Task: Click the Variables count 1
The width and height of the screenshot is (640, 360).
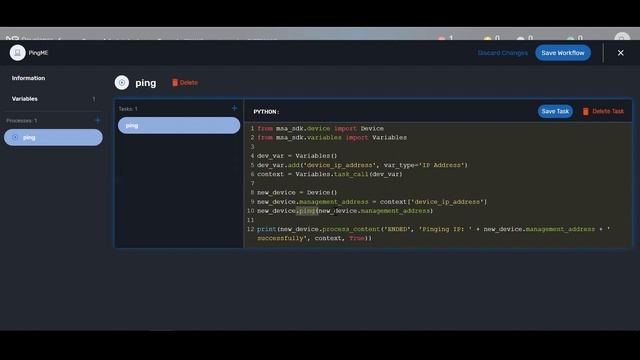Action: click(x=93, y=99)
